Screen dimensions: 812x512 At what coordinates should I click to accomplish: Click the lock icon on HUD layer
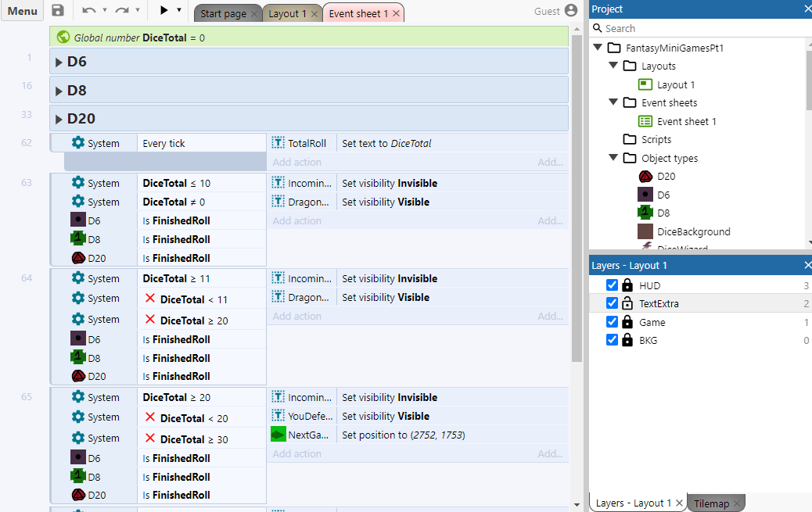pos(627,285)
